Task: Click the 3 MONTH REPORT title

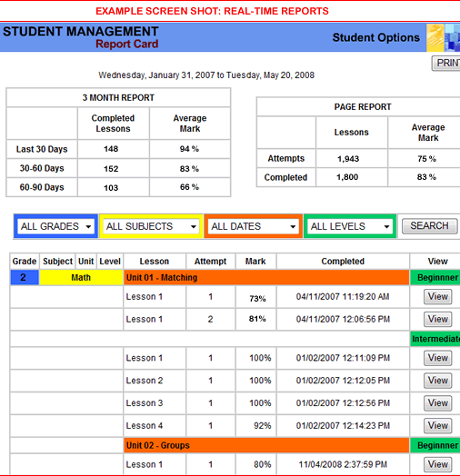Action: click(118, 98)
